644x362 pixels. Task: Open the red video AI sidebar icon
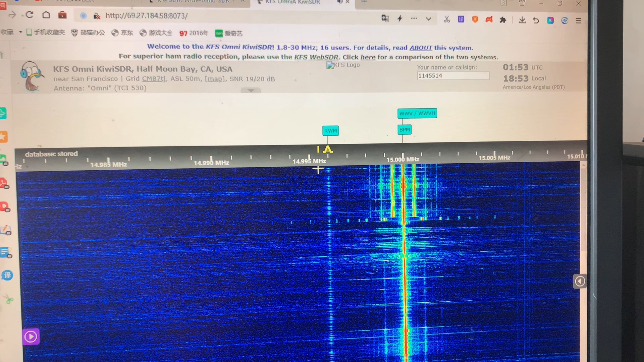(x=5, y=207)
